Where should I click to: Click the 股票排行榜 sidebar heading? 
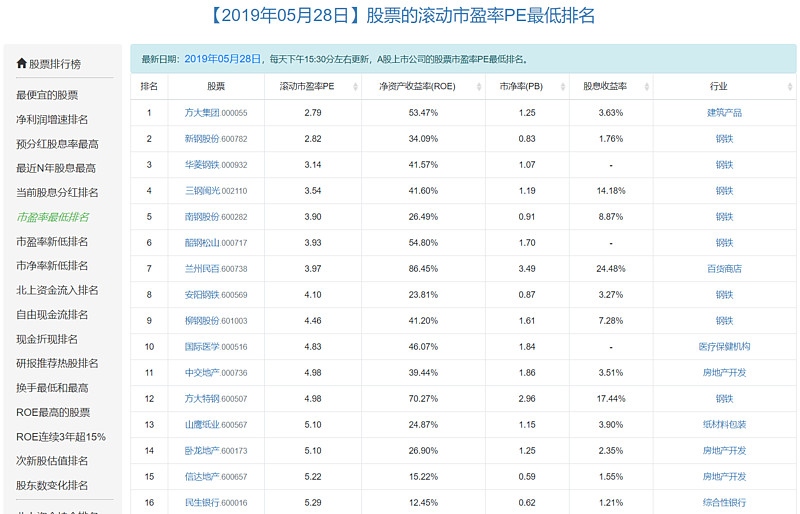point(55,64)
